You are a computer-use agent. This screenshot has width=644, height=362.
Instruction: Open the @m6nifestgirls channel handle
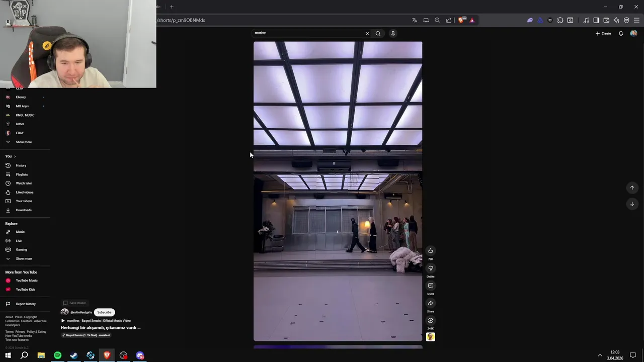tap(81, 312)
